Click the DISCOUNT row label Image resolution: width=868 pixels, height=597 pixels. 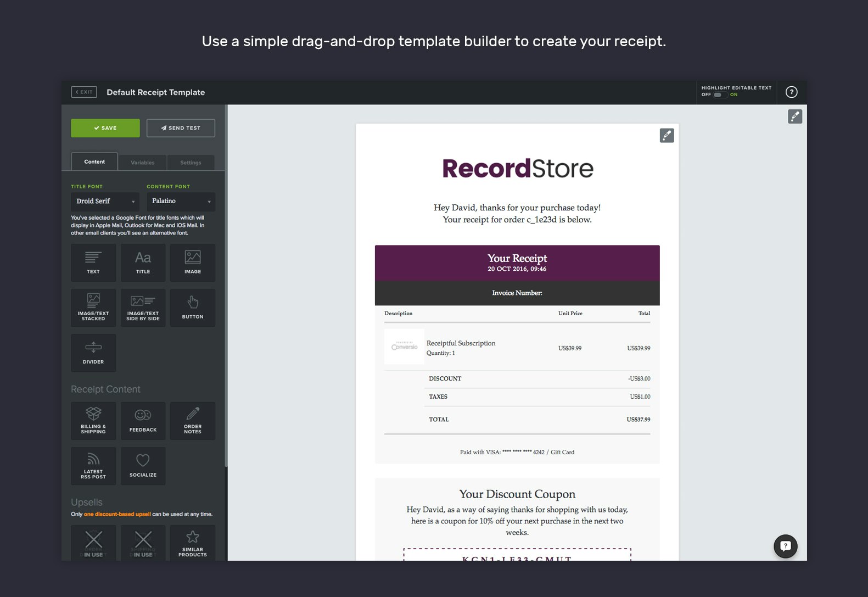445,378
